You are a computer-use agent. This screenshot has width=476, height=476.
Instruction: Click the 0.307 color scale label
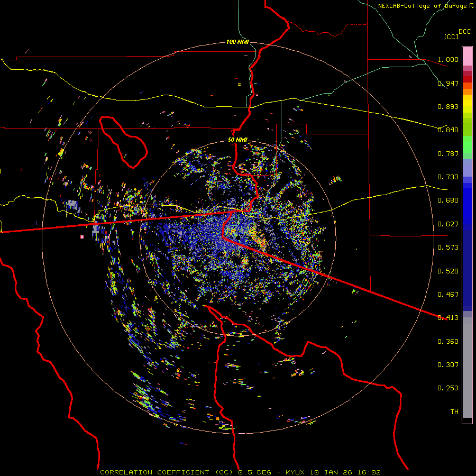pyautogui.click(x=448, y=365)
